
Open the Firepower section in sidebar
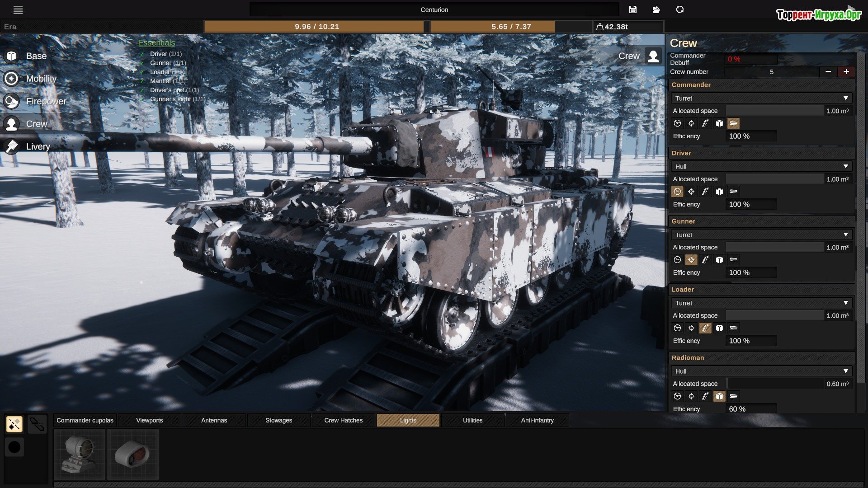click(x=46, y=101)
